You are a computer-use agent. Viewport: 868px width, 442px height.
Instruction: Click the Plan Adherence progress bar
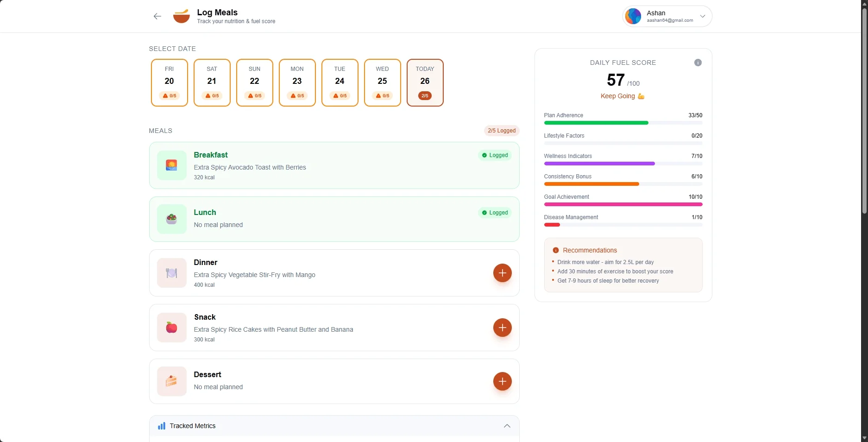(x=623, y=123)
